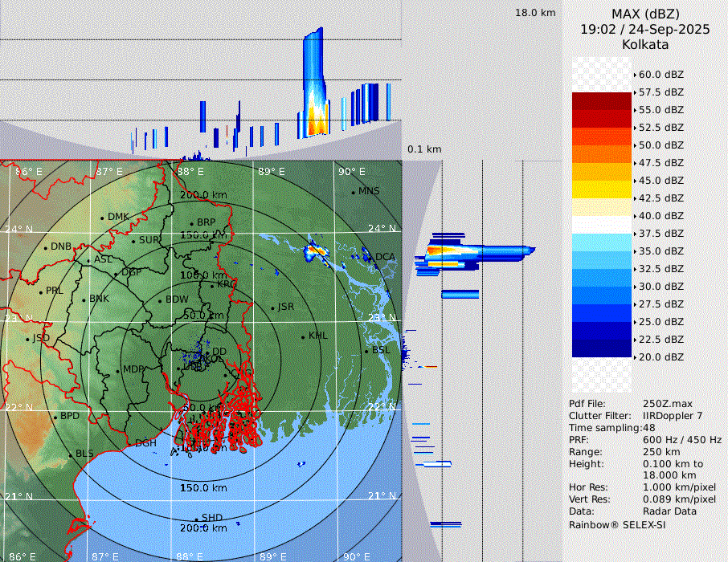The width and height of the screenshot is (728, 562).
Task: Select the navy swatch above 20.0 dBZ label
Action: 602,348
